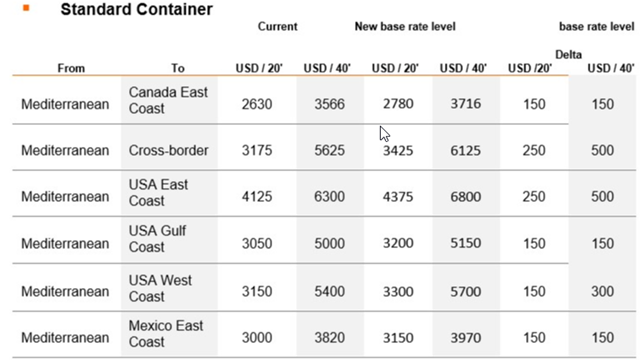Select the value 5625 in Cross-border row
Image resolution: width=640 pixels, height=360 pixels.
[329, 150]
